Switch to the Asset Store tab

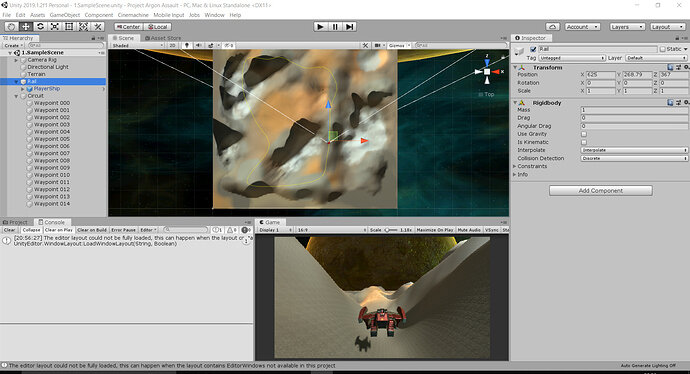(x=163, y=38)
